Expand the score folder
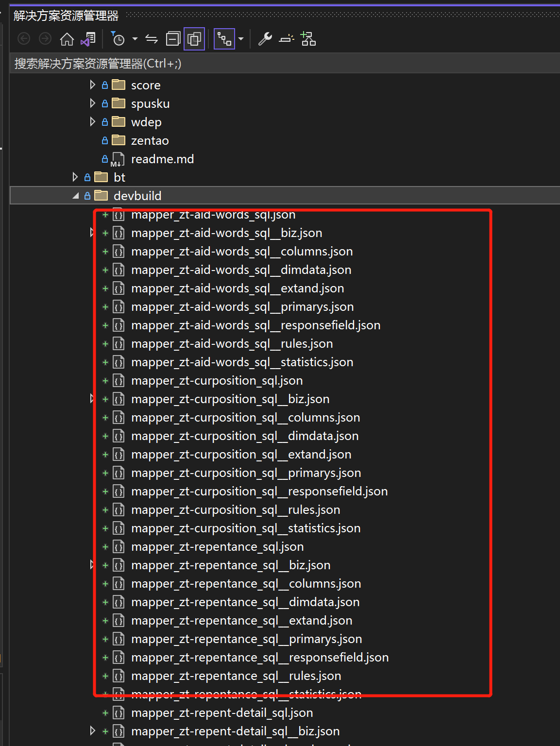The height and width of the screenshot is (746, 560). click(93, 85)
